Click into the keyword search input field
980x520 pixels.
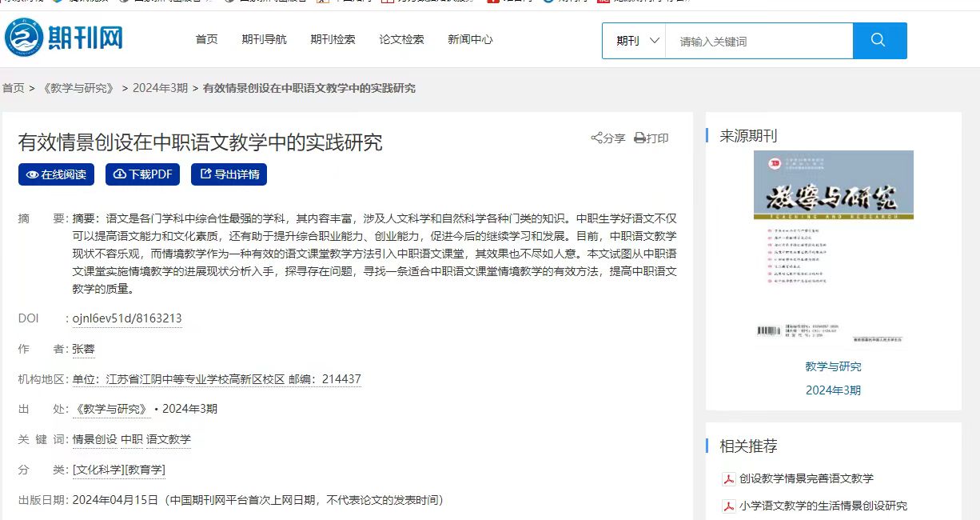tap(758, 42)
